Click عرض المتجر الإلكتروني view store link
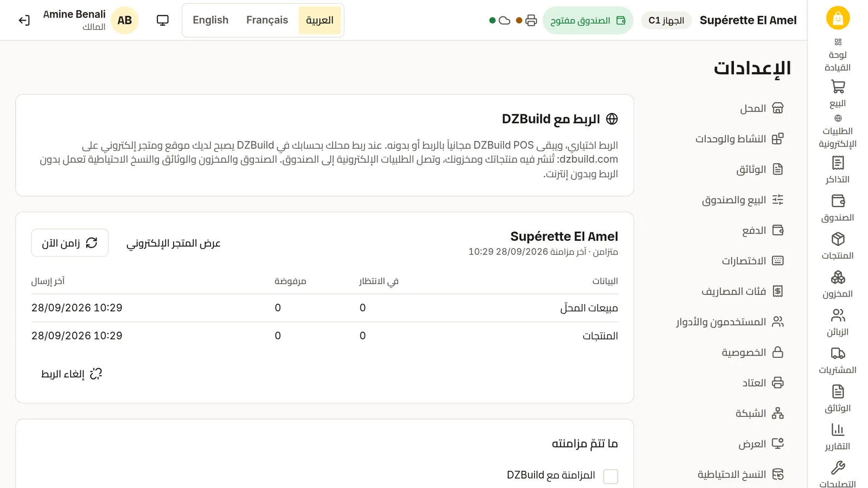The image size is (868, 488). coord(174,243)
